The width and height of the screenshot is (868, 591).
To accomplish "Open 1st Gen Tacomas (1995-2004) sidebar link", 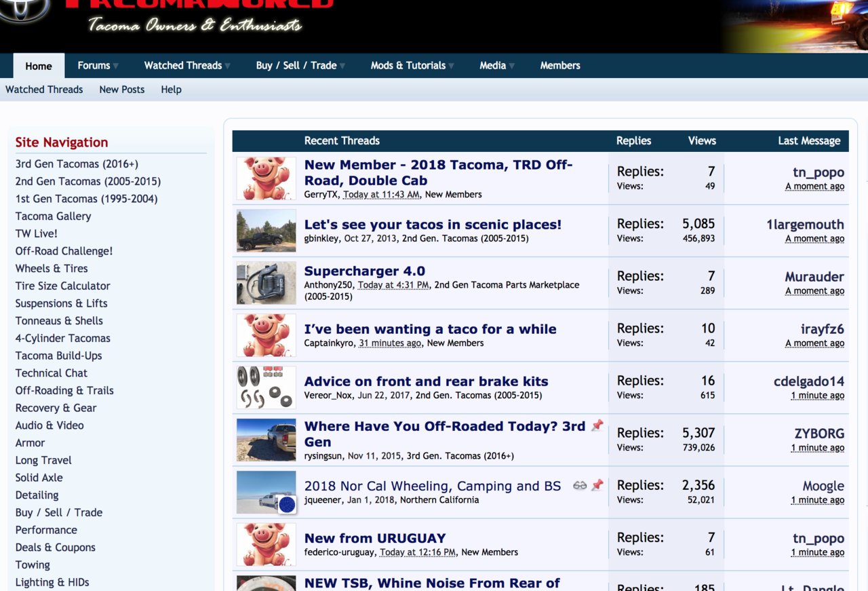I will [86, 199].
